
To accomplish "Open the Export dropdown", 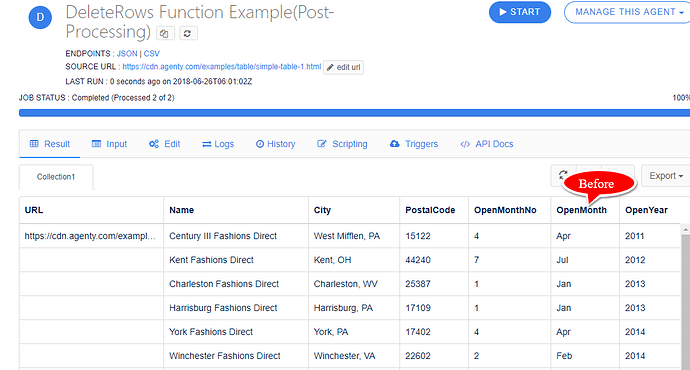I will (x=666, y=176).
